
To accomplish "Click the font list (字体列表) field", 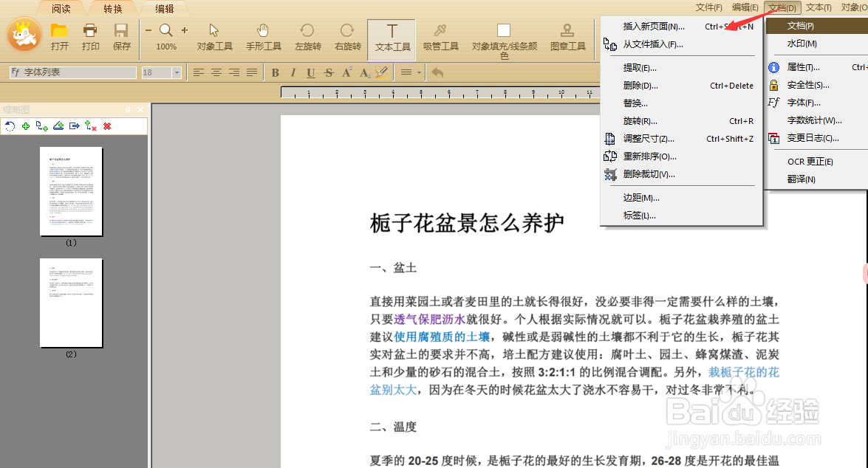I will click(x=72, y=72).
